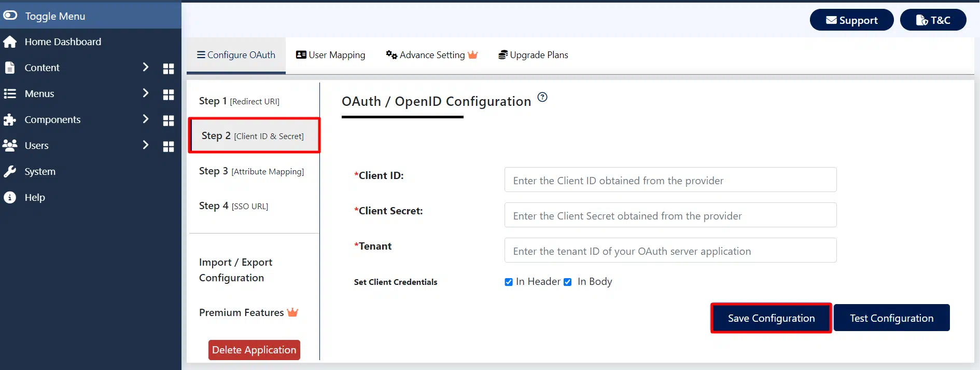Click the crown icon beside Premium Features

(x=292, y=312)
